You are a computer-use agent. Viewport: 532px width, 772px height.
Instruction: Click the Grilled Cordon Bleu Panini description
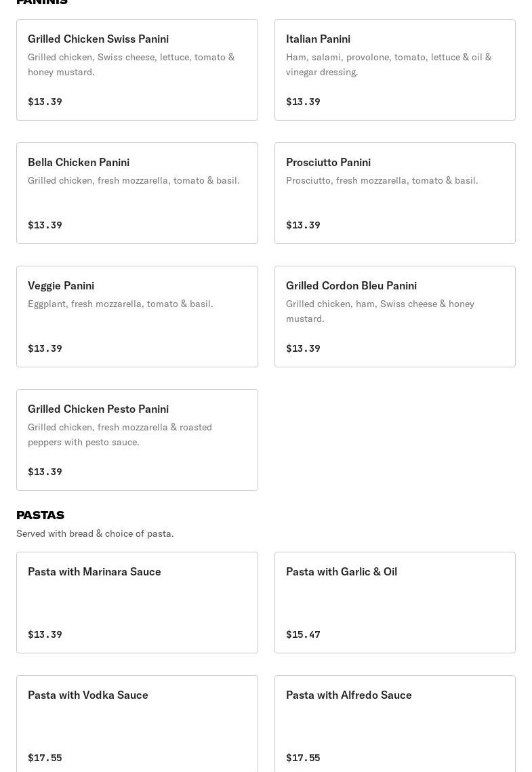coord(380,311)
